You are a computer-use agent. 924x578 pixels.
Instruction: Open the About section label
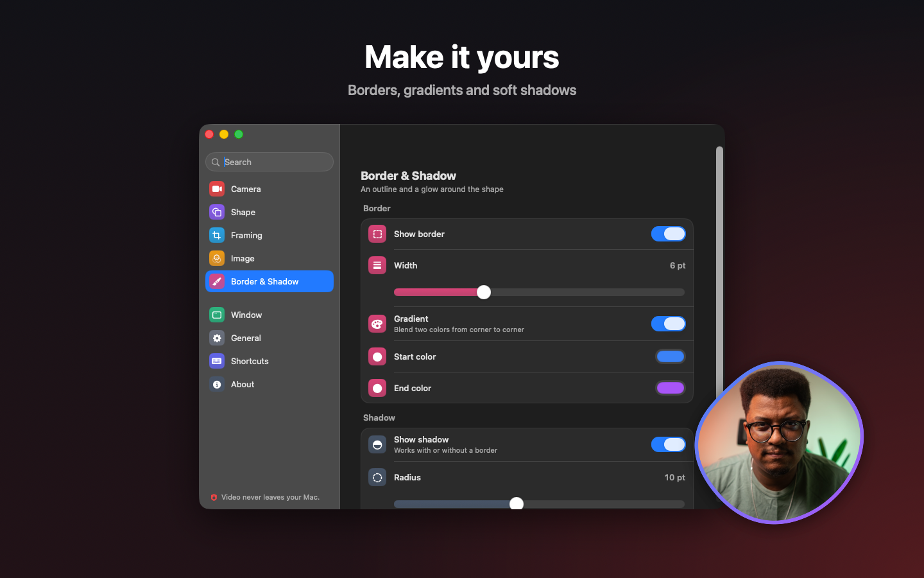(x=243, y=384)
